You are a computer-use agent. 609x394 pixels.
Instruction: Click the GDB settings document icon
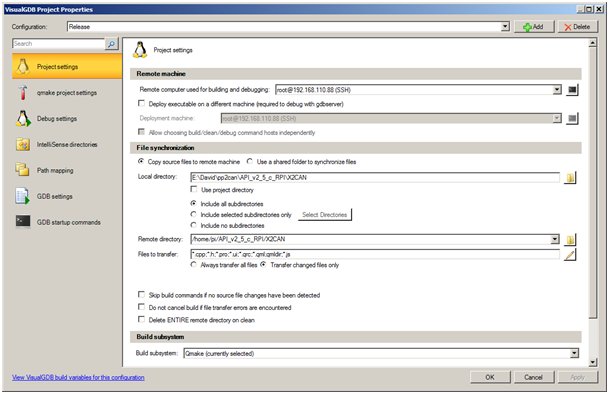point(23,196)
